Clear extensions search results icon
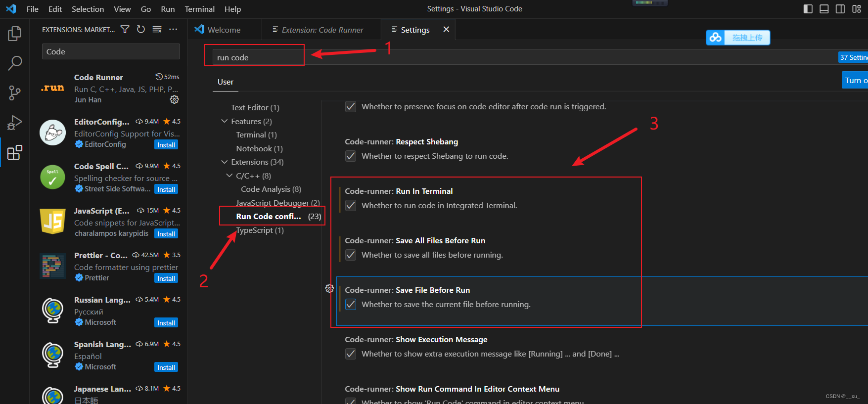868x404 pixels. (x=157, y=30)
